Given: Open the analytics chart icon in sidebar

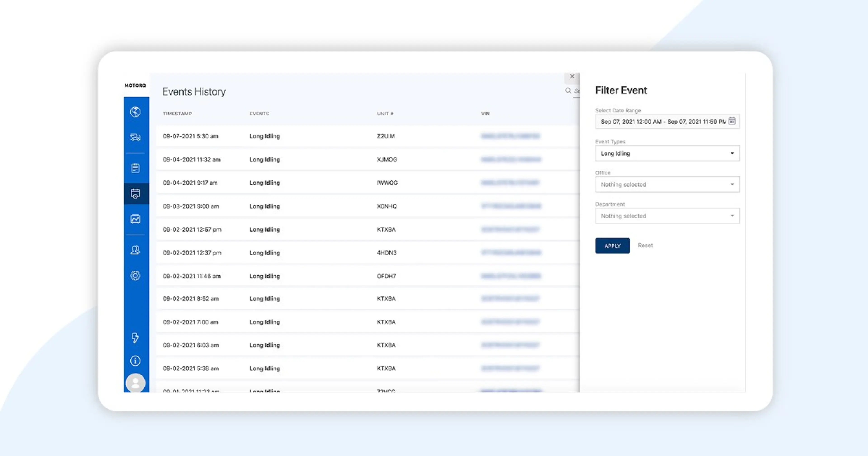Looking at the screenshot, I should pyautogui.click(x=135, y=219).
